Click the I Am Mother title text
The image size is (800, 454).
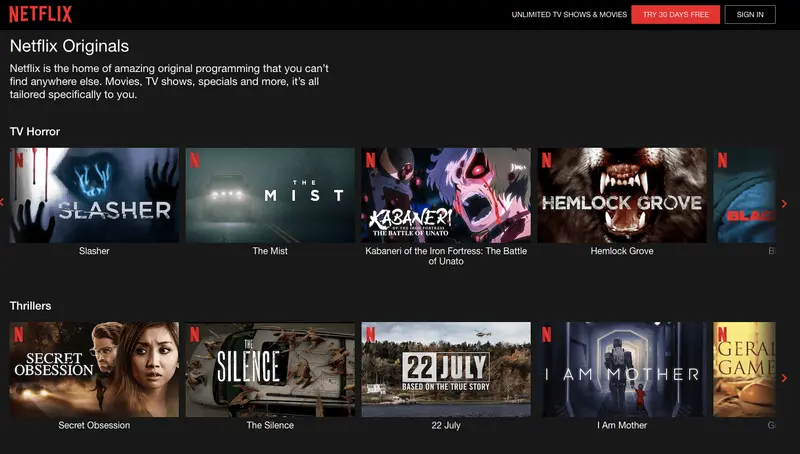click(x=622, y=425)
